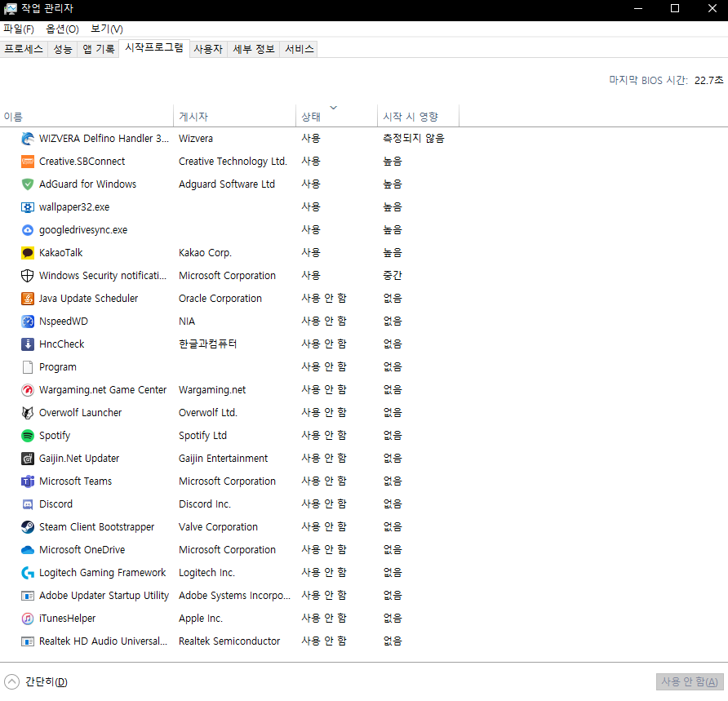Screen dimensions: 728x701
Task: Click the 측정되지 않음 impact value
Action: (x=413, y=139)
